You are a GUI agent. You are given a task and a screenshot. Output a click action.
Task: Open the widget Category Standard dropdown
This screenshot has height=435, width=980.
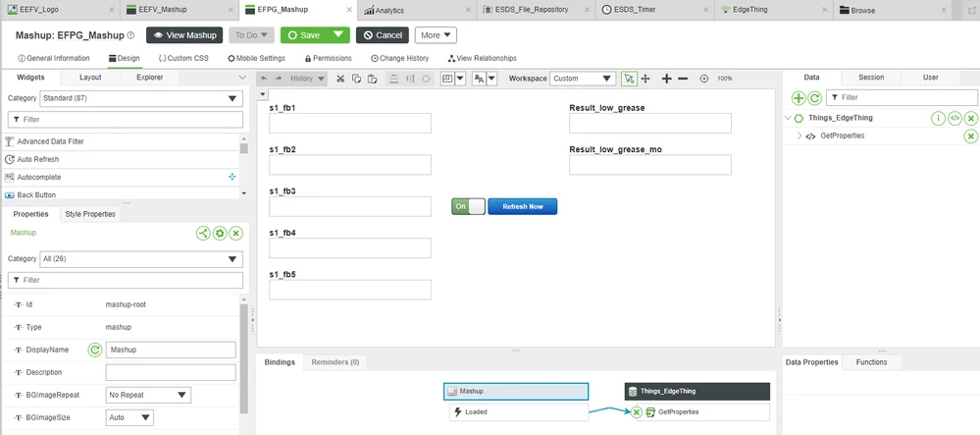141,98
